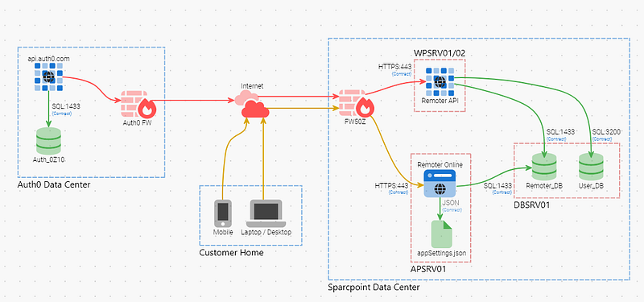Image resolution: width=644 pixels, height=302 pixels.
Task: Click the Auth_0Z10 database icon
Action: pos(48,141)
